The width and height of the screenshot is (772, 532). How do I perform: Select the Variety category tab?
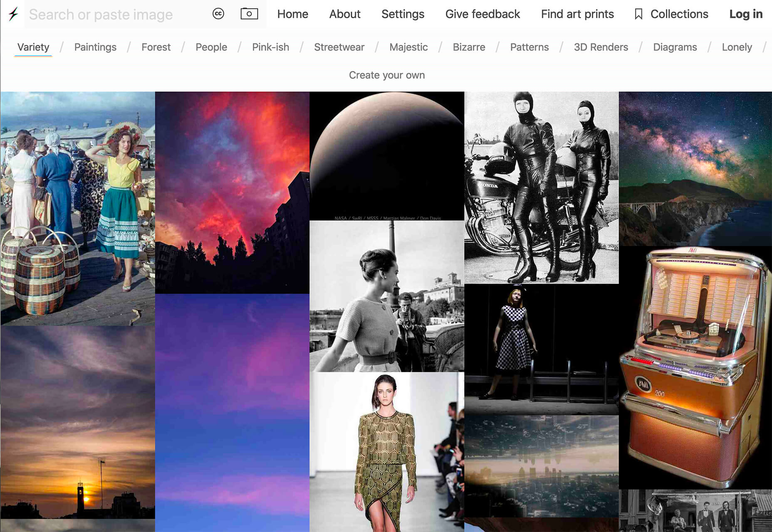coord(33,47)
